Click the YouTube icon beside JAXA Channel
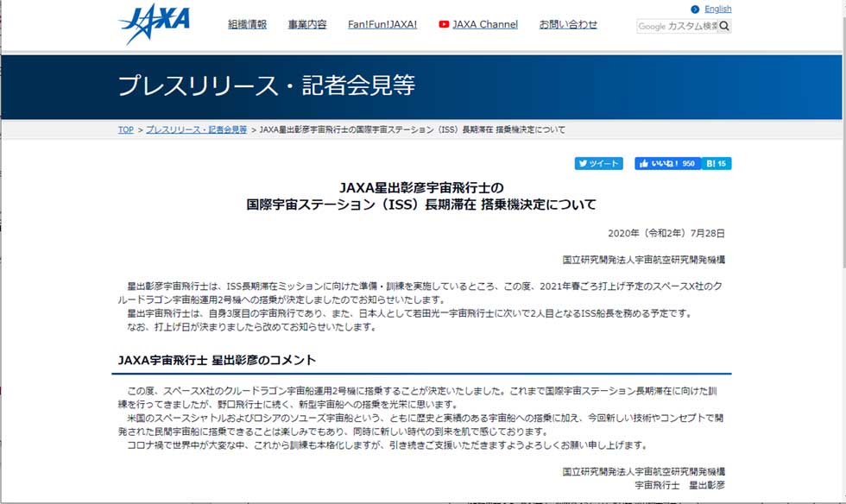 coord(444,24)
